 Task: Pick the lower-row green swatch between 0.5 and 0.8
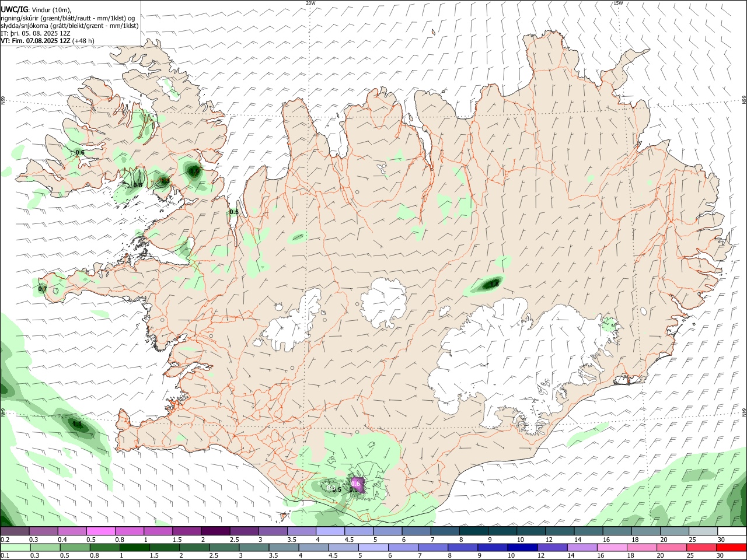coord(75,548)
